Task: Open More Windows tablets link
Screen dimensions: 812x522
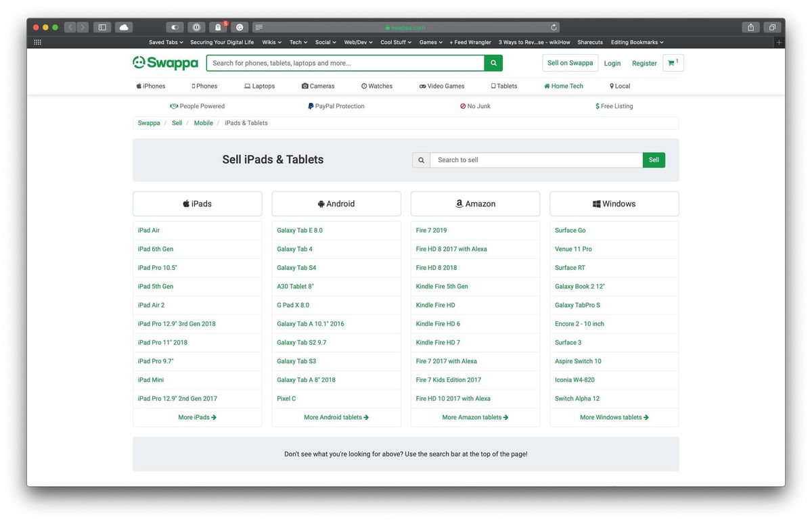Action: click(614, 418)
